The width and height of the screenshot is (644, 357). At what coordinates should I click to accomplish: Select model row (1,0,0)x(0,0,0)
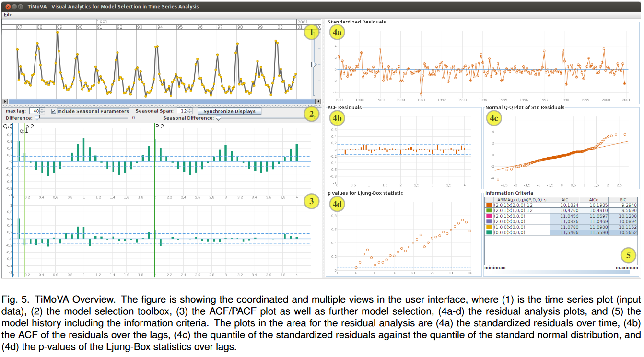tap(561, 227)
